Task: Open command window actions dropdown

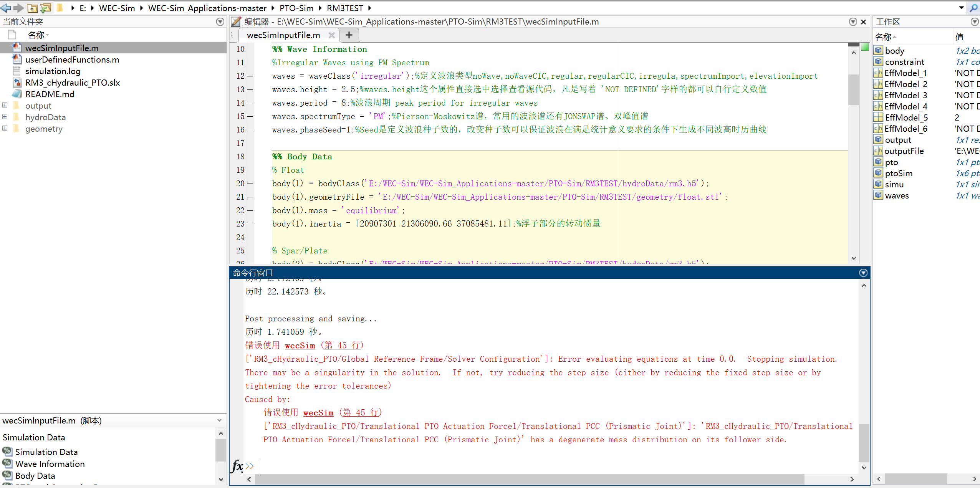Action: [x=863, y=273]
